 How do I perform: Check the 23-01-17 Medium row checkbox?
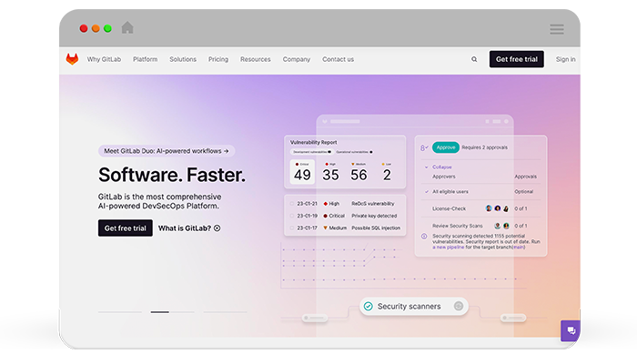click(x=291, y=227)
